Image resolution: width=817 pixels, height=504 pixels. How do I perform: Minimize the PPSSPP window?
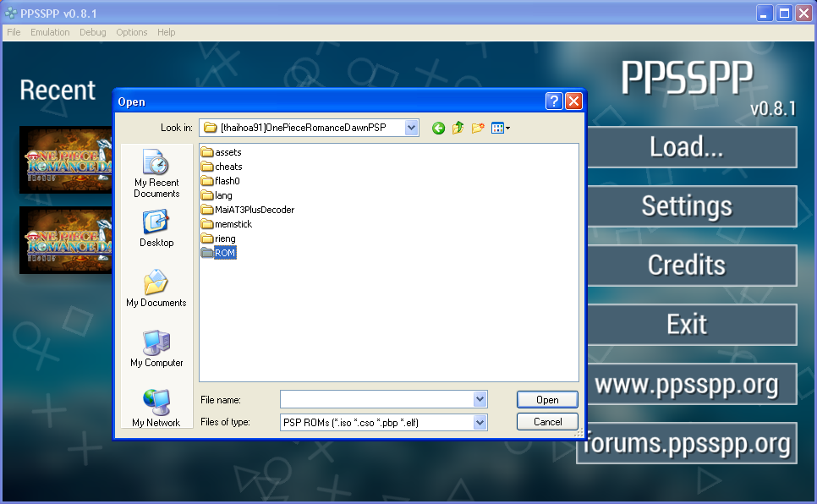pyautogui.click(x=765, y=13)
